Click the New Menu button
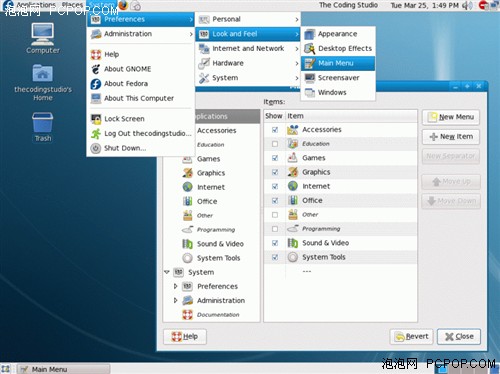The image size is (500, 374). point(451,117)
